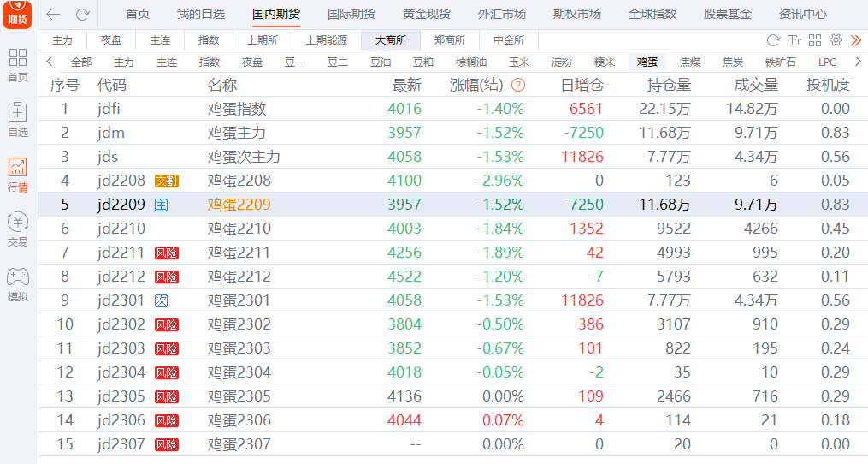868x464 pixels.
Task: Switch to 国际期货 top tab
Action: coord(351,14)
